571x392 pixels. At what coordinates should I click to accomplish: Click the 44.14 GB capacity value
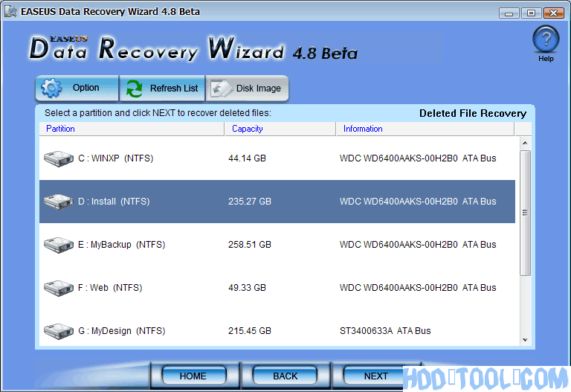tap(247, 158)
